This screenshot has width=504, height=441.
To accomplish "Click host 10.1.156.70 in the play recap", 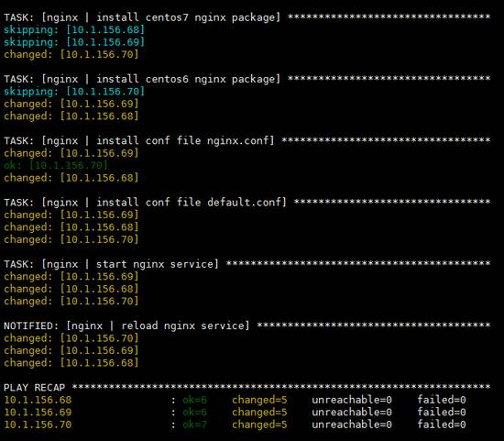I will 38,424.
